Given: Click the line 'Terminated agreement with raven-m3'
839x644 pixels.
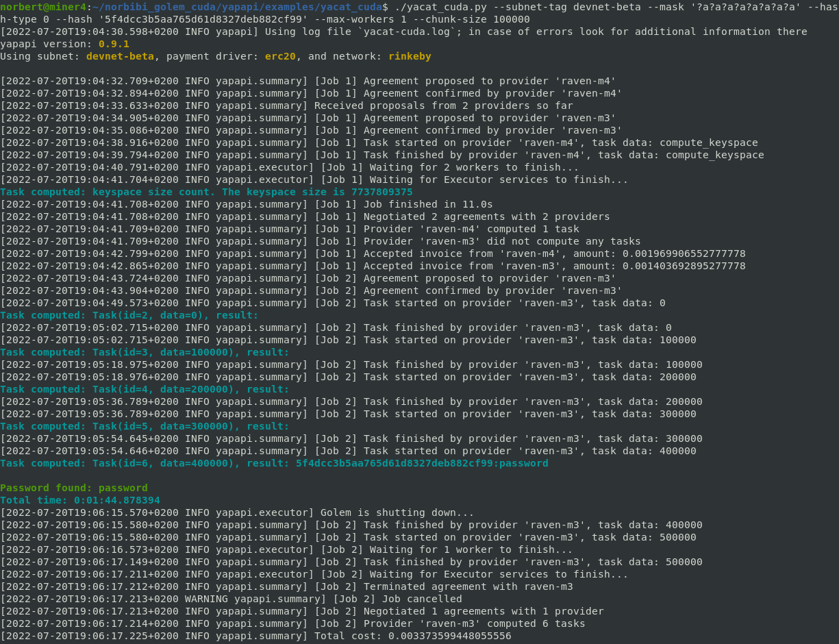Looking at the screenshot, I should click(286, 586).
